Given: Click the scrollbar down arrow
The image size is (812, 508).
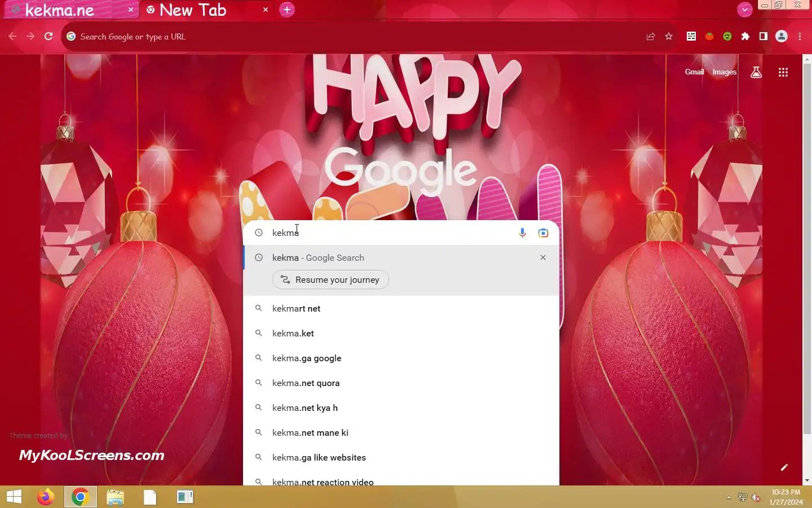Looking at the screenshot, I should click(x=807, y=480).
